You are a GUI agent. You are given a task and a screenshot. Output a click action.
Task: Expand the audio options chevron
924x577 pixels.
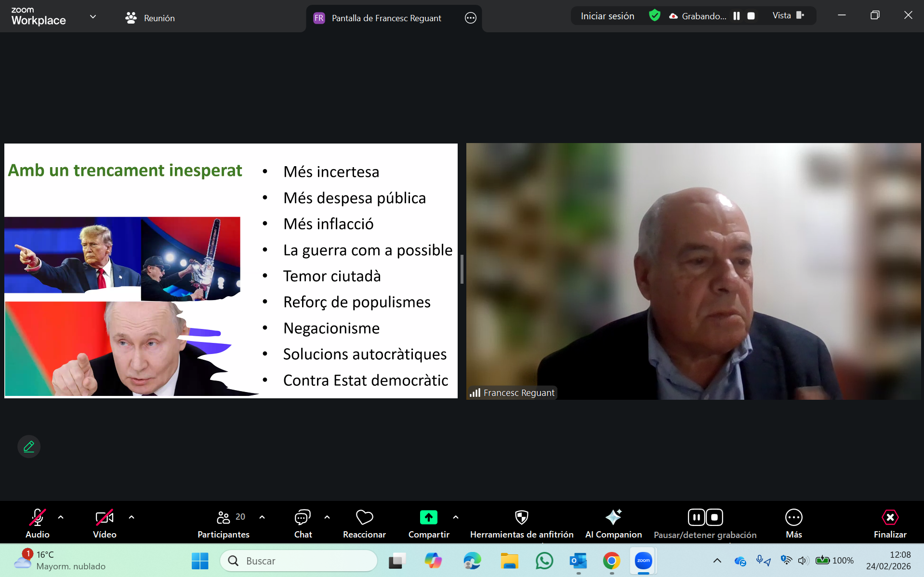[x=61, y=517]
